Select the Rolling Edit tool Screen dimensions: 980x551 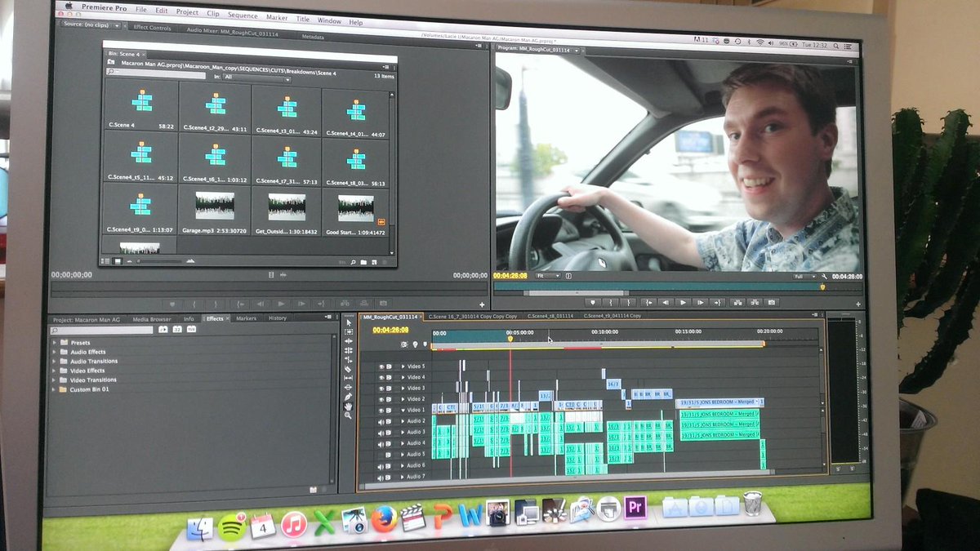[348, 350]
